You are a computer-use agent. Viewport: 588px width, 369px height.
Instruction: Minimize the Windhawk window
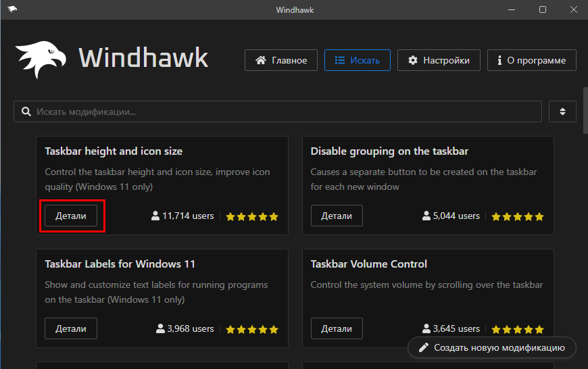[x=512, y=9]
